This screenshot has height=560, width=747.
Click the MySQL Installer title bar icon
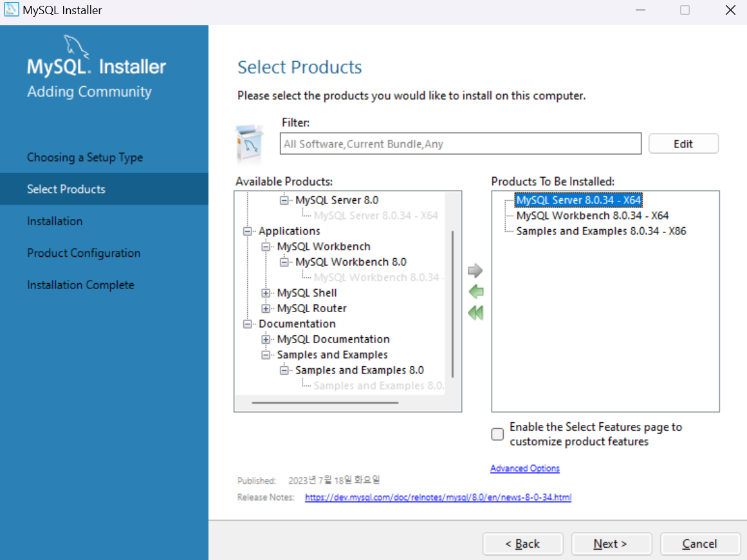click(10, 10)
